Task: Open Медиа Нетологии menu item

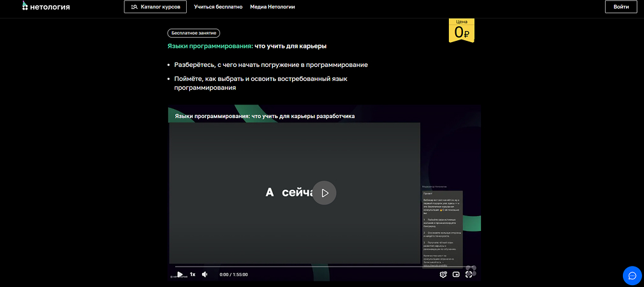Action: click(x=274, y=7)
